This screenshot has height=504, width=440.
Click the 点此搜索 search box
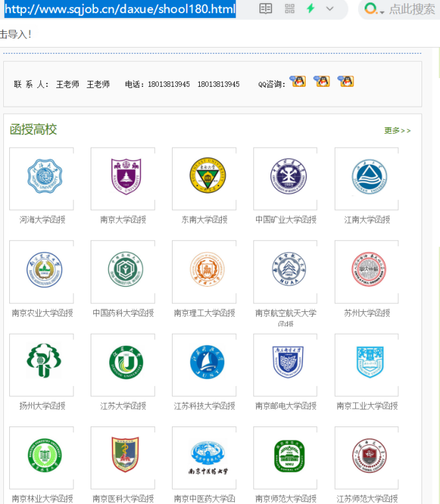point(412,9)
